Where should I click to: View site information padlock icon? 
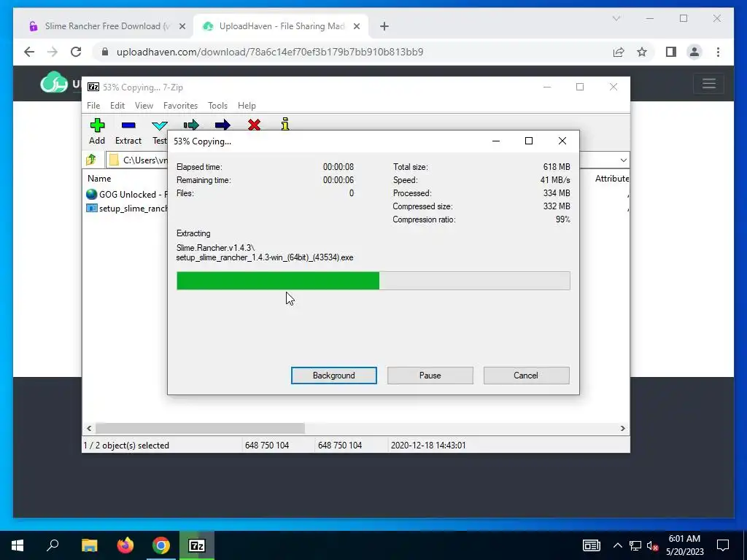tap(105, 52)
